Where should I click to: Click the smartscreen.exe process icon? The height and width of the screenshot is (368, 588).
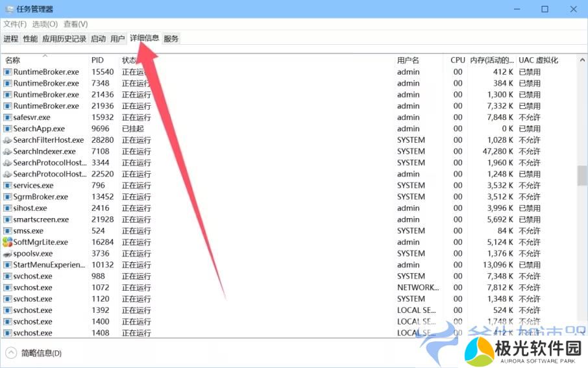click(8, 219)
